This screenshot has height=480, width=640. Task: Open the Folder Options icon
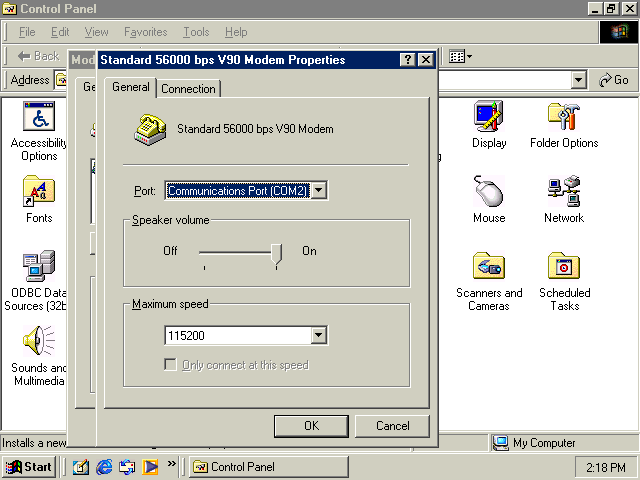point(564,117)
